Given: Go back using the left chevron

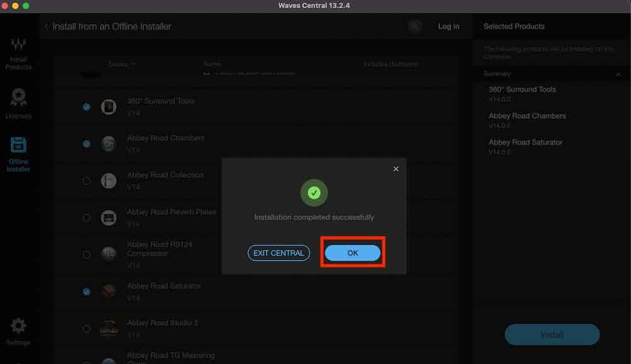Looking at the screenshot, I should (47, 26).
